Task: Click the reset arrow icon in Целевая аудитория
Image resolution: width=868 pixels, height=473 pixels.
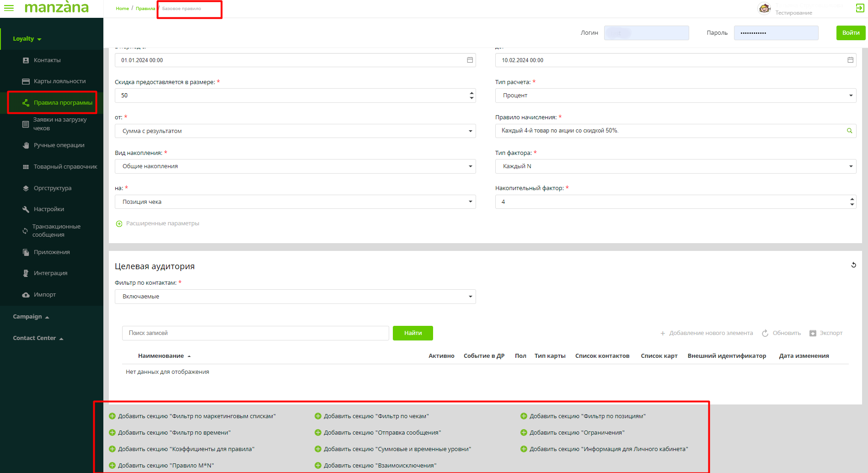Action: pos(853,265)
